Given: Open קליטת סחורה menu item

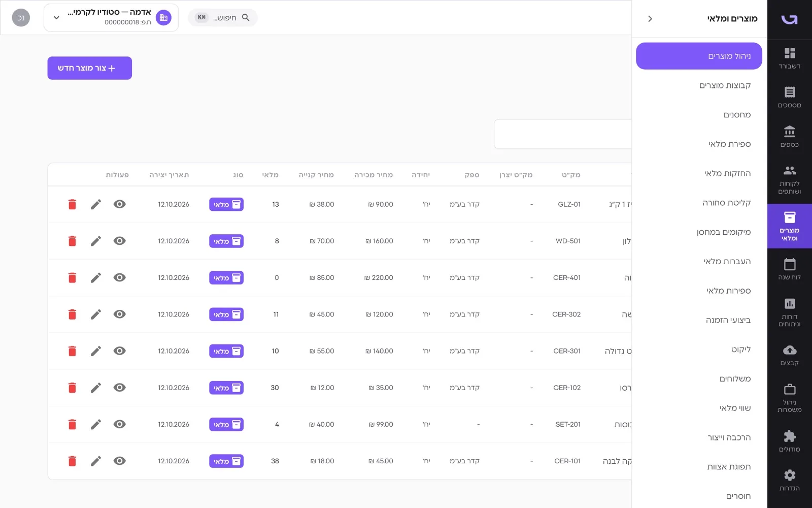Looking at the screenshot, I should (x=699, y=203).
